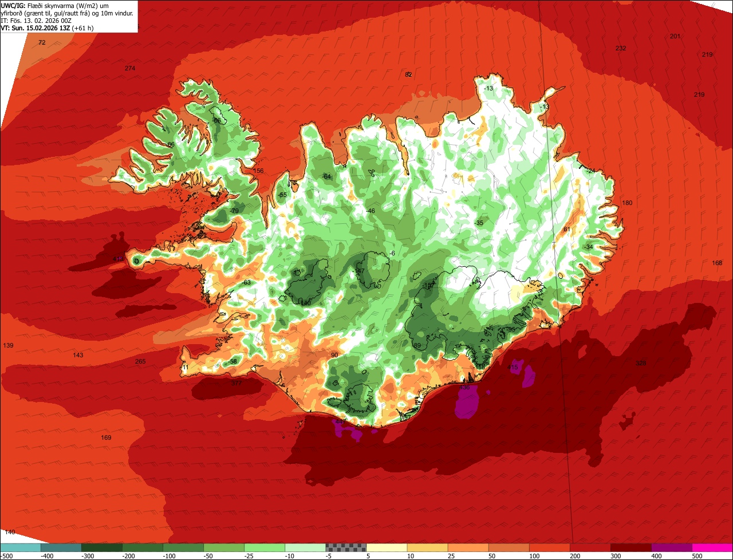
Task: Click the map value -79
Action: point(234,211)
